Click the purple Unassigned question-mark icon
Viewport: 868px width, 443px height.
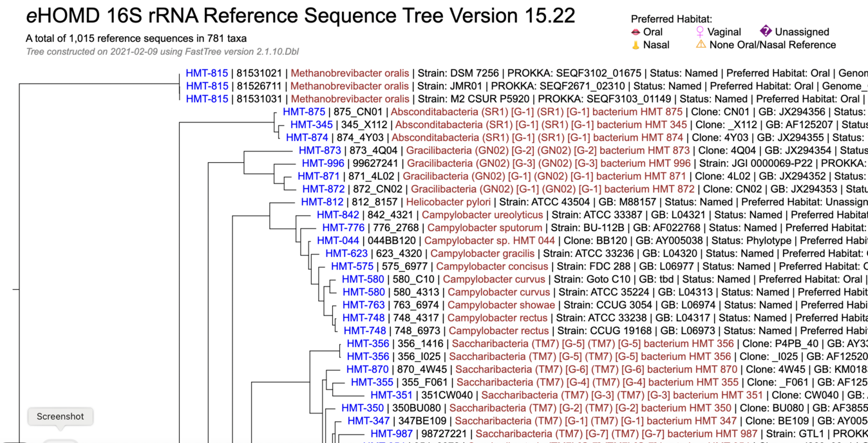click(766, 31)
